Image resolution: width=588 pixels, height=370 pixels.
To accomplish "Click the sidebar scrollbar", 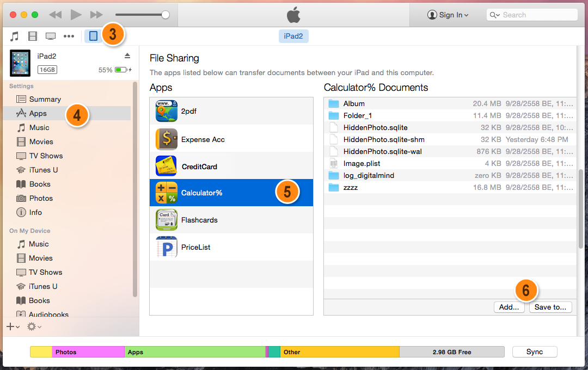I will [x=135, y=190].
